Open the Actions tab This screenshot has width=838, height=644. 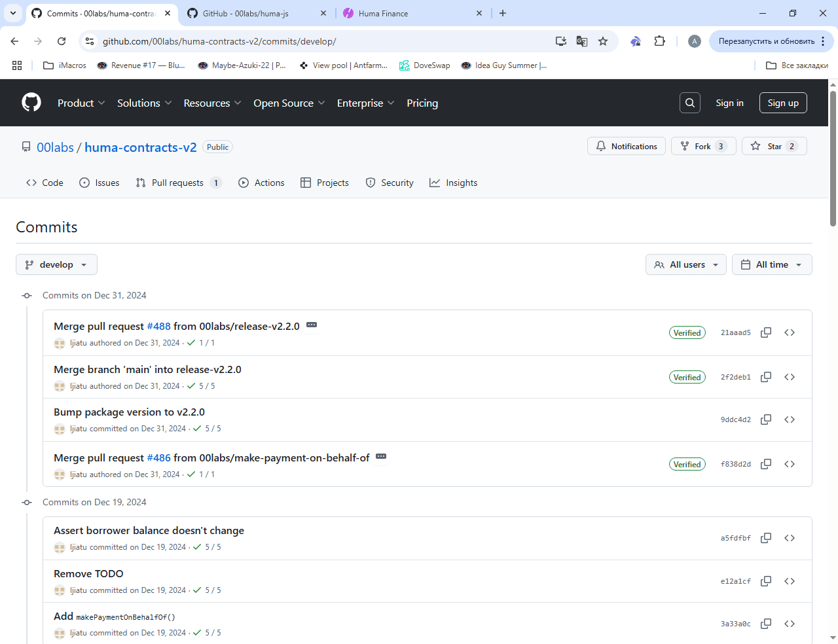(261, 183)
